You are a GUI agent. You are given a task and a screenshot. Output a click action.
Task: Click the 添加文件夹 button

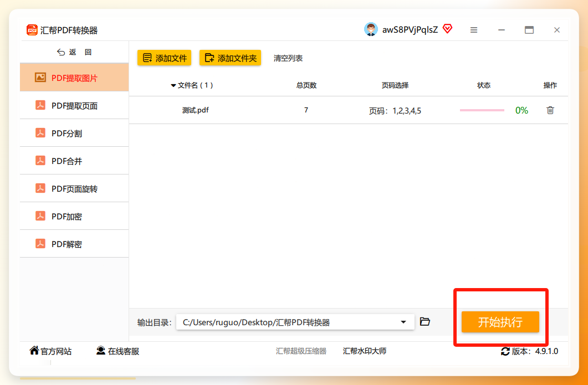click(230, 58)
